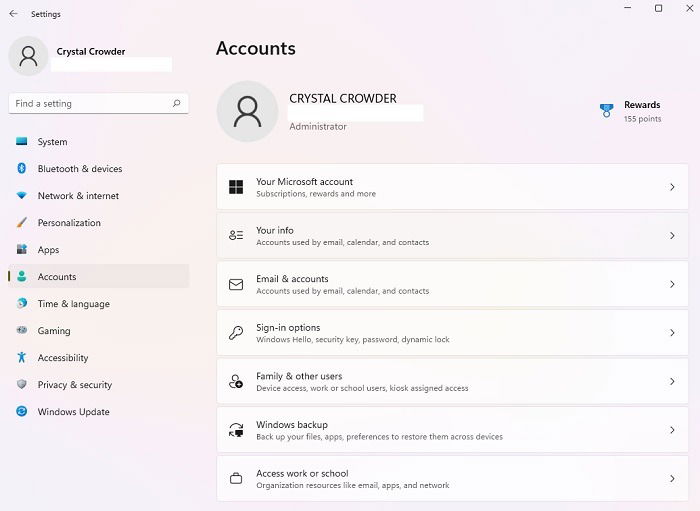Image resolution: width=700 pixels, height=511 pixels.
Task: Open Windows Update label
Action: point(73,411)
